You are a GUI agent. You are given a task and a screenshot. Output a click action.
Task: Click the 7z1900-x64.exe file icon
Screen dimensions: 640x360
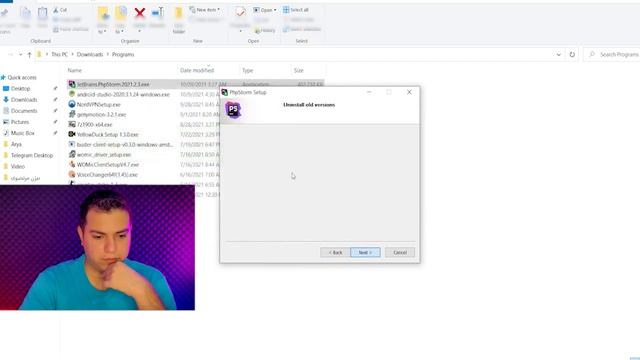72,124
